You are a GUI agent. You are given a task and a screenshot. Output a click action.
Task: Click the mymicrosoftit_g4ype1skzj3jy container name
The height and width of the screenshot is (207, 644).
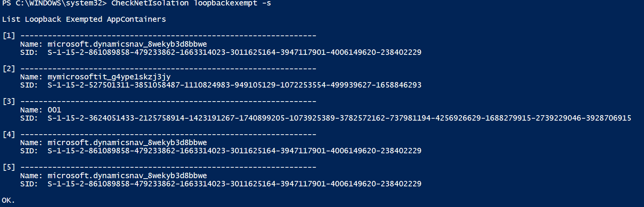[x=109, y=77]
